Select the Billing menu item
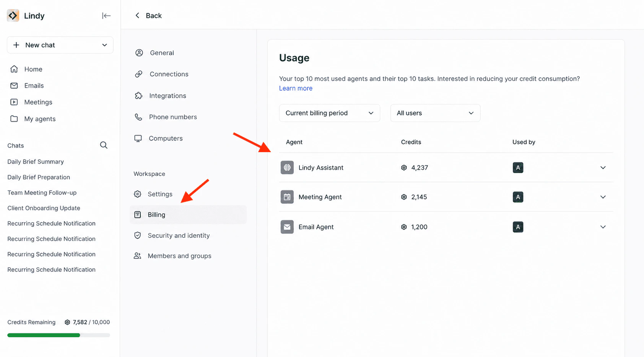The width and height of the screenshot is (644, 357). click(x=188, y=215)
